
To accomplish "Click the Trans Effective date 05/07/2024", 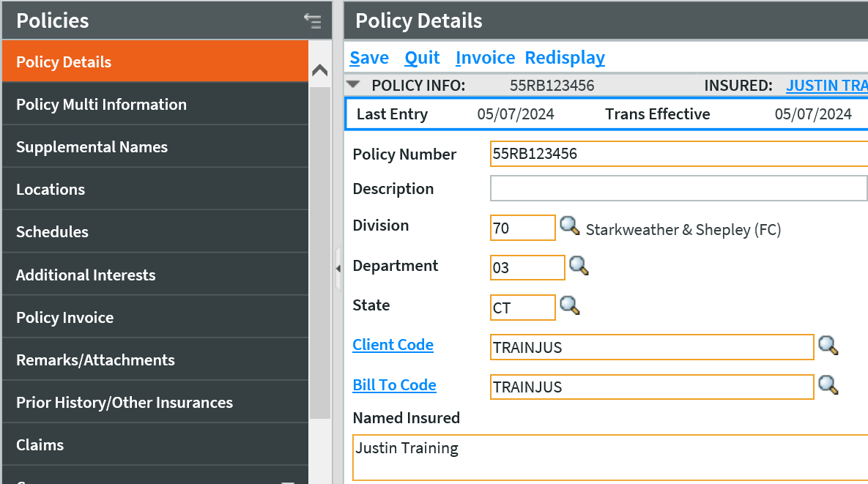I will (x=812, y=114).
